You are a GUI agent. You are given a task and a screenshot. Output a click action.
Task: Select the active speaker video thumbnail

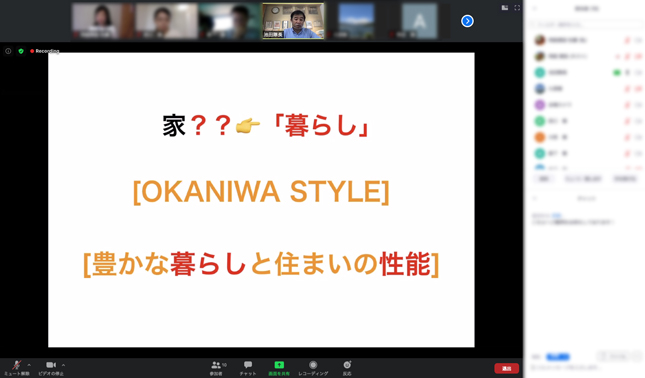293,21
